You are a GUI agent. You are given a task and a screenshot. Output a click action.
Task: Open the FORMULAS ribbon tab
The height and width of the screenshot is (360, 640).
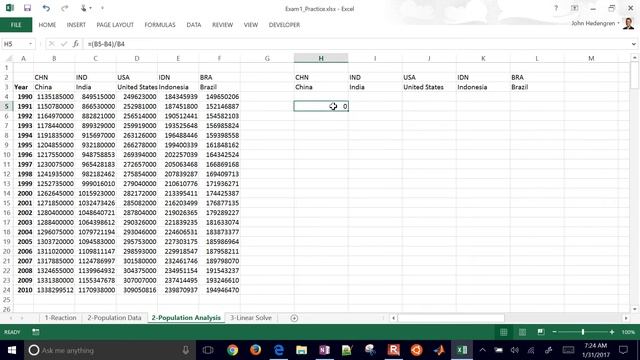pos(160,25)
